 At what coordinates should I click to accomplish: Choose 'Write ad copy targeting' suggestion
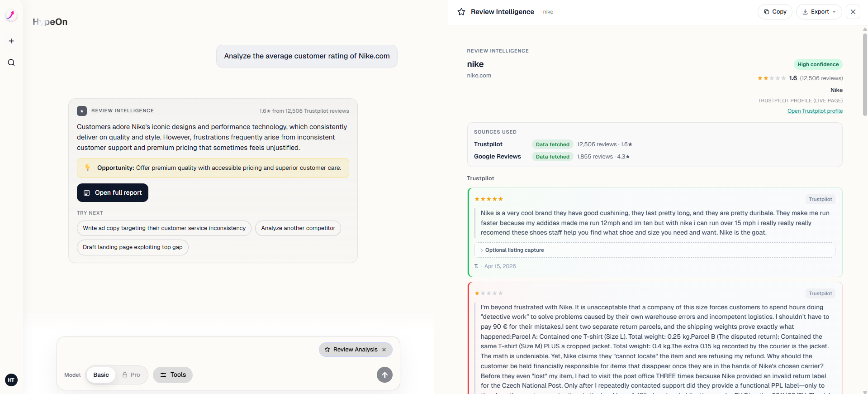tap(164, 228)
